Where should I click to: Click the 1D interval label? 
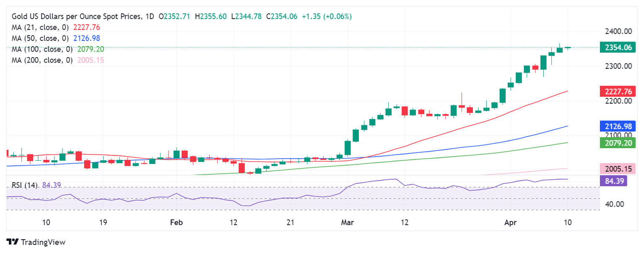click(150, 16)
